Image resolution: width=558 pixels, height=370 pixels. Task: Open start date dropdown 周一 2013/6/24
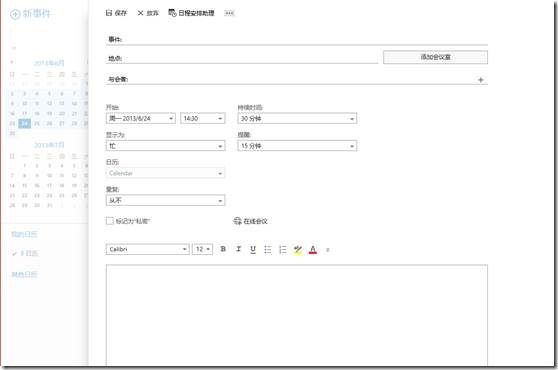(x=141, y=118)
